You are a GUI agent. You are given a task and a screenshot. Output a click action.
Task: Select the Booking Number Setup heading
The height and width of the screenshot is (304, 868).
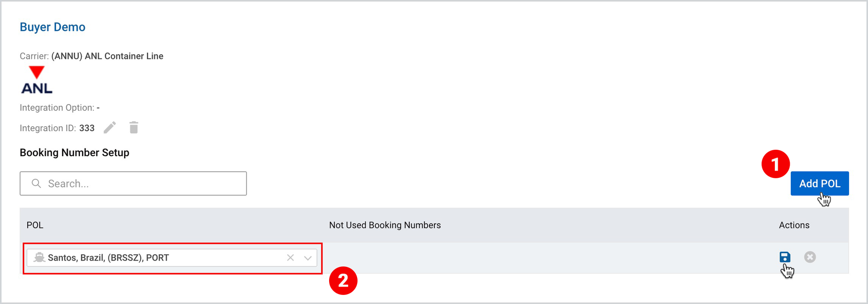tap(75, 152)
